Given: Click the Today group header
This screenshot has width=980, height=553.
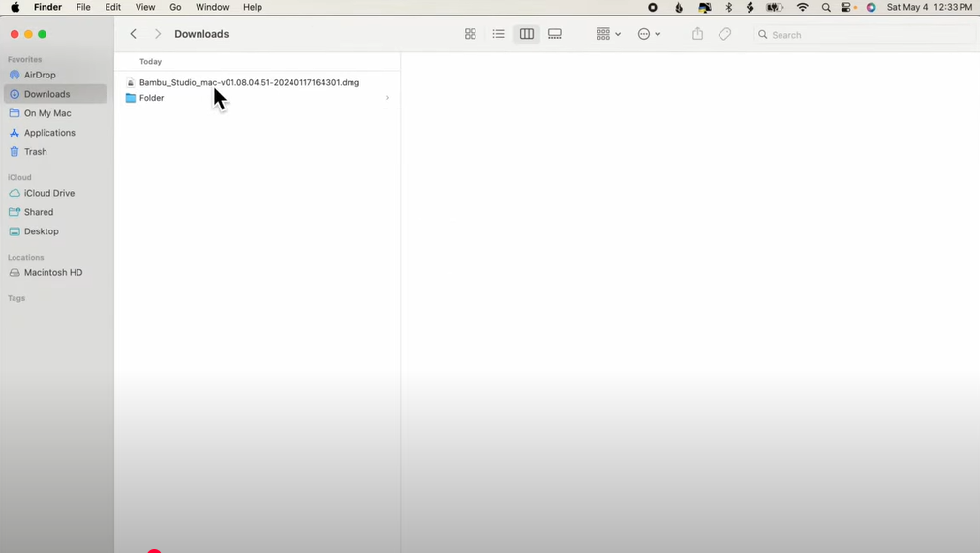Looking at the screenshot, I should (151, 61).
